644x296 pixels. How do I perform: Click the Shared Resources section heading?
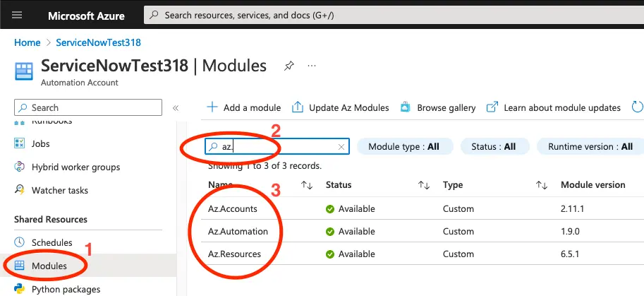coord(51,220)
